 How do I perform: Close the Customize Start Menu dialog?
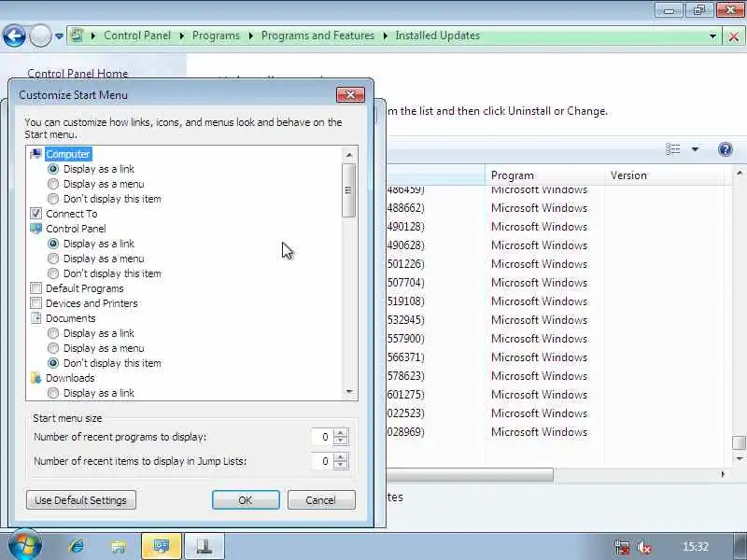pyautogui.click(x=350, y=95)
